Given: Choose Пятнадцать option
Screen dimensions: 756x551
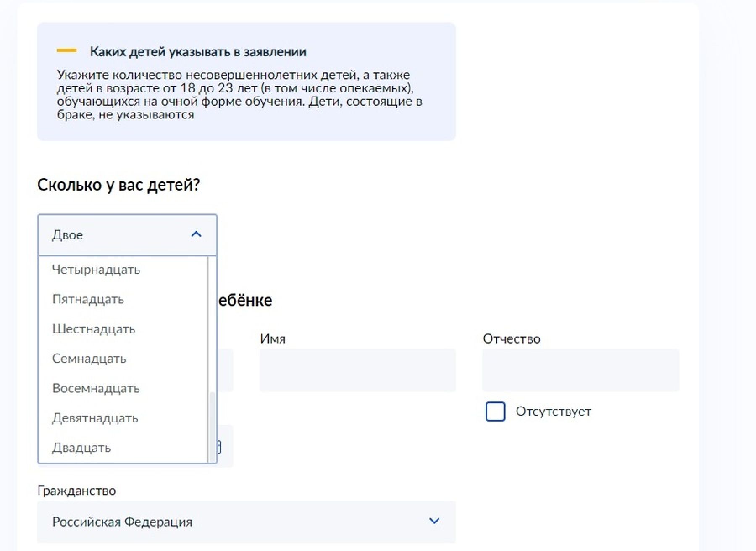Looking at the screenshot, I should [x=123, y=299].
